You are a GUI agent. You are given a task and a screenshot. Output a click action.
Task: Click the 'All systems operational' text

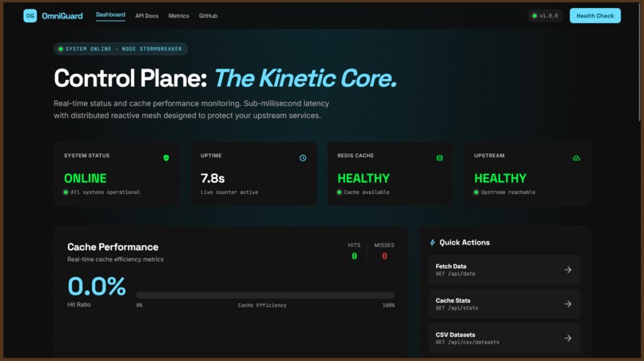click(105, 192)
